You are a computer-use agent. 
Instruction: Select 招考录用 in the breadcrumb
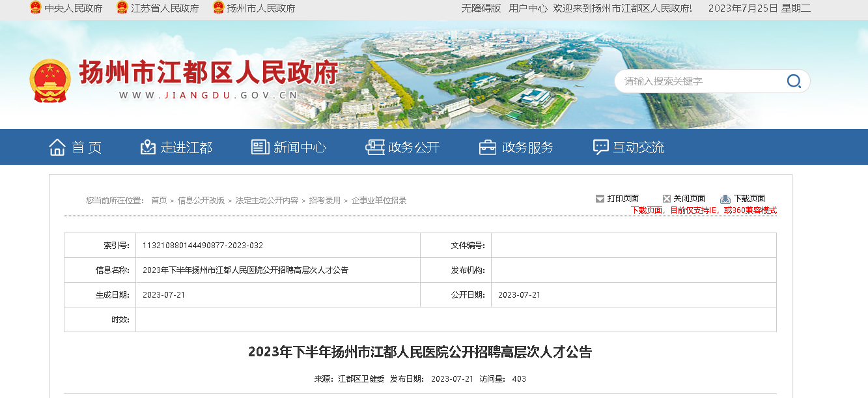(324, 201)
